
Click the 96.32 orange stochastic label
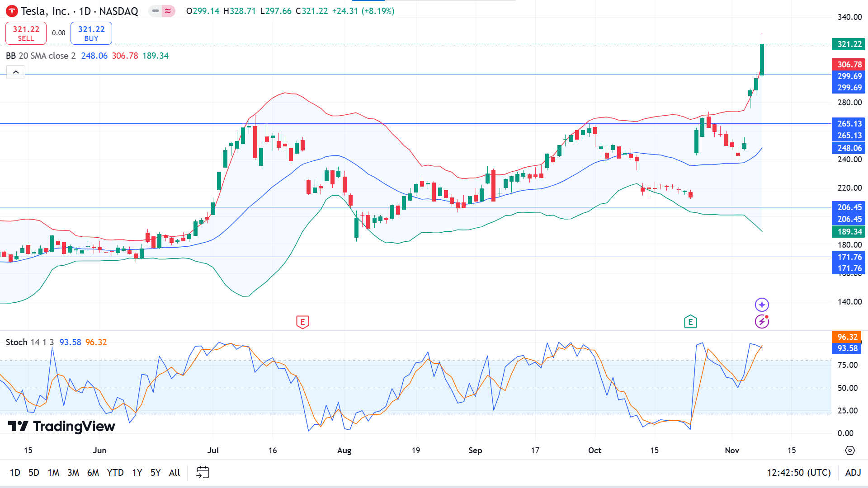coord(847,337)
